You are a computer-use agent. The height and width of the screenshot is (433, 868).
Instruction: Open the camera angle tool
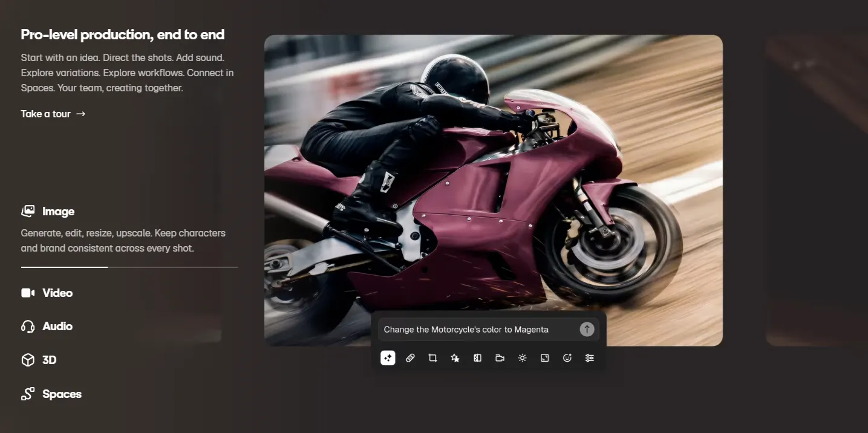click(500, 358)
